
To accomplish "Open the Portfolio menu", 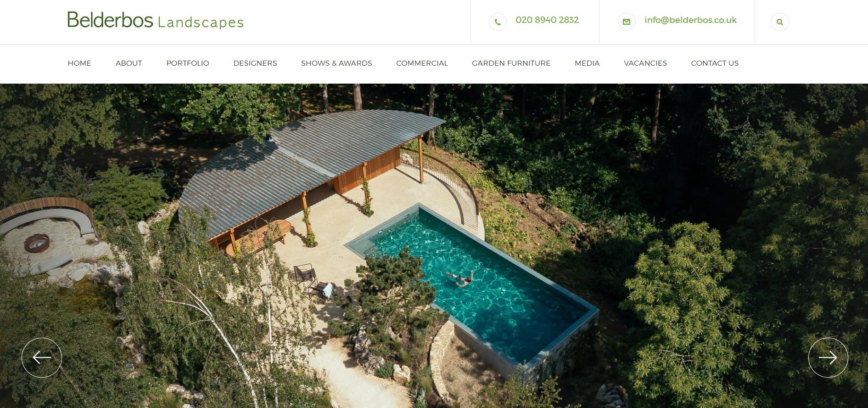I will click(188, 63).
